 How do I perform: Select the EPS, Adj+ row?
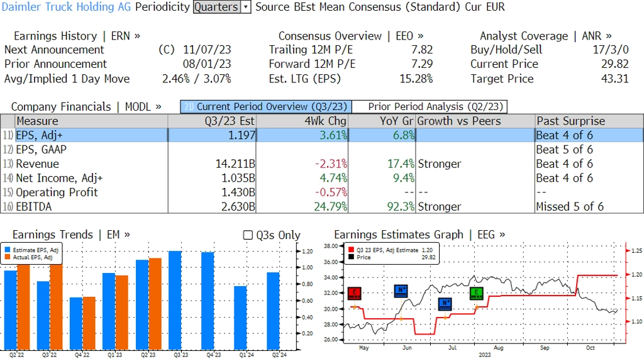(x=321, y=135)
